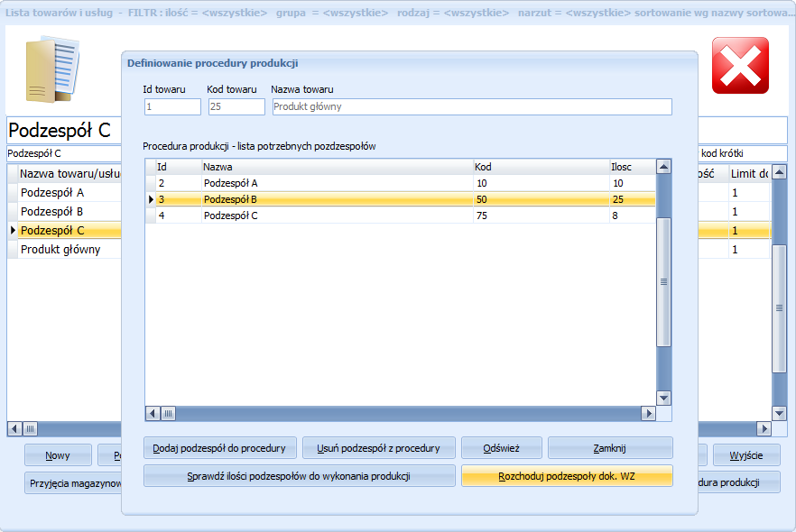Click Id value 2 in procedure grid
Screen dimensions: 796x532
coord(162,183)
